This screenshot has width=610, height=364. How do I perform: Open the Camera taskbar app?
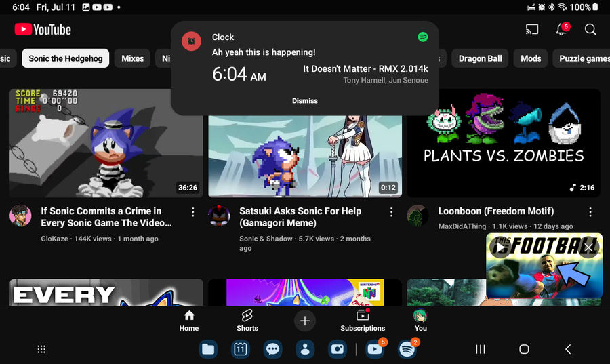click(338, 349)
